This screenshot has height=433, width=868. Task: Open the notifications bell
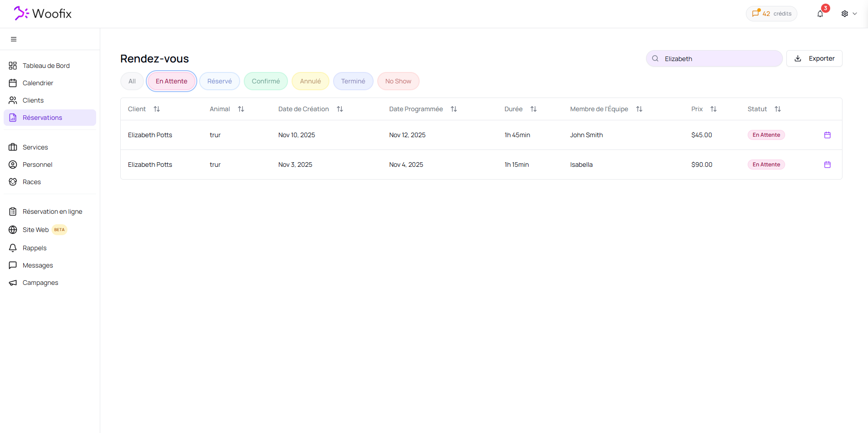[820, 14]
